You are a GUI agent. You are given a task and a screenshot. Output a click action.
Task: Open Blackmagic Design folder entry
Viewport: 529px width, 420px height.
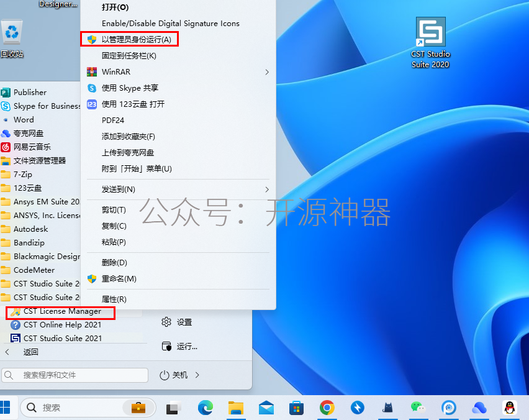click(x=40, y=257)
